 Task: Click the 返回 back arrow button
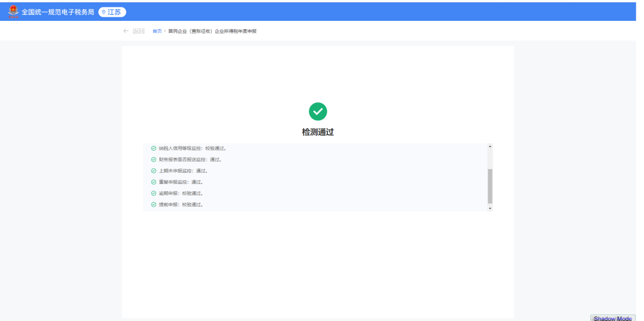pyautogui.click(x=134, y=31)
